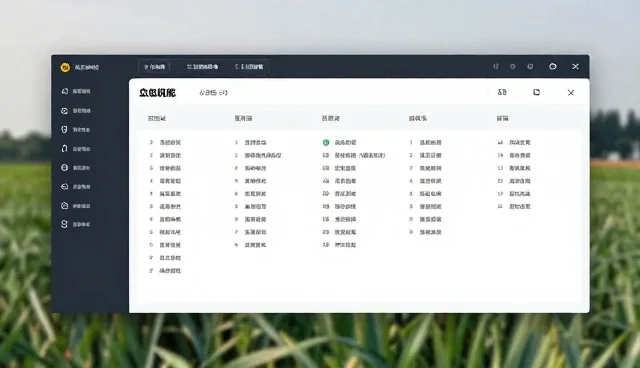
Task: Select the last tab in the dark title bar
Action: [249, 67]
